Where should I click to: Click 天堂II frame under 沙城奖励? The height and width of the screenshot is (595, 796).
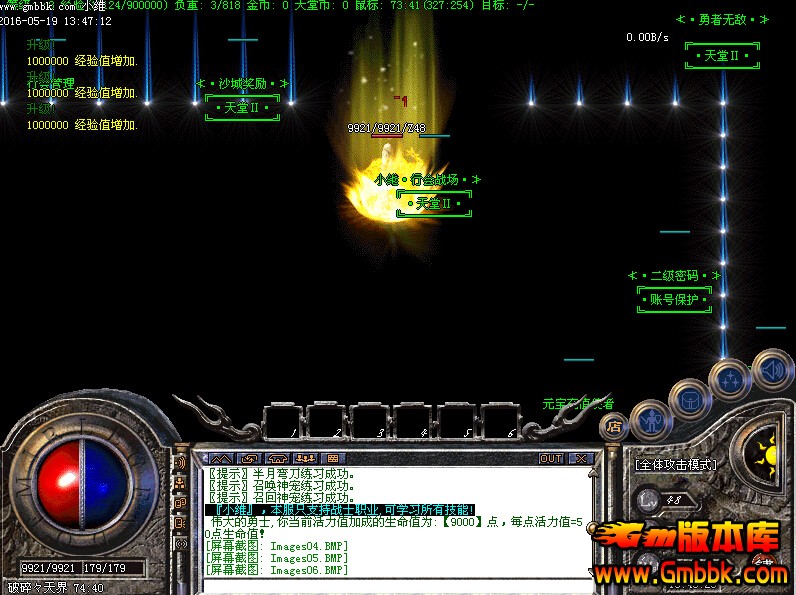243,108
